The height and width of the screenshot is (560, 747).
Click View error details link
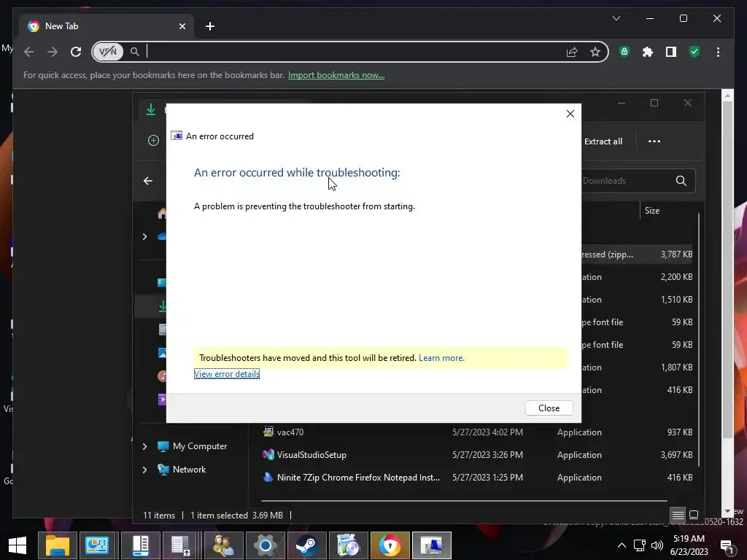pyautogui.click(x=227, y=374)
